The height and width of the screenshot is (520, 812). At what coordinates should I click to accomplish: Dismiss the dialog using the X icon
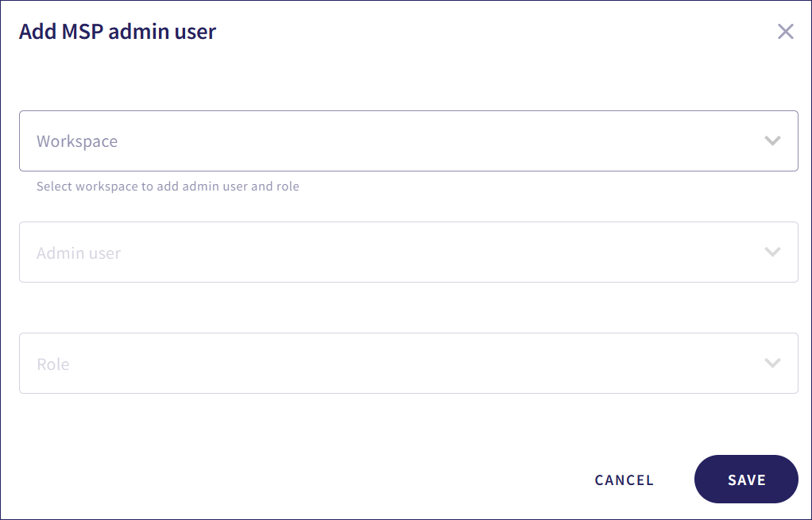coord(785,32)
